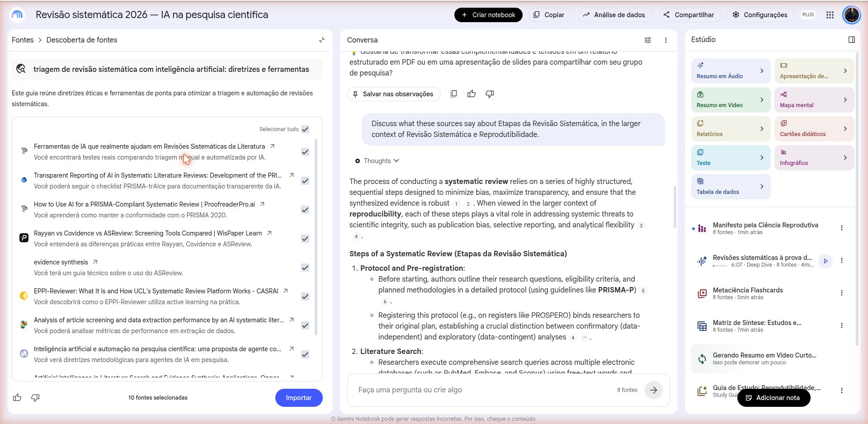
Task: Uncheck the Transparent Reporting of AI source
Action: pyautogui.click(x=305, y=181)
